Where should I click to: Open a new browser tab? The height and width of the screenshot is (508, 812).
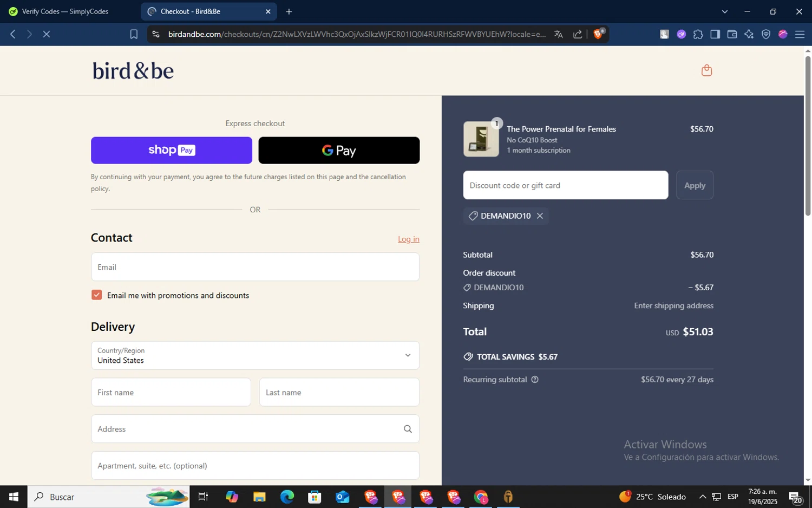[289, 11]
